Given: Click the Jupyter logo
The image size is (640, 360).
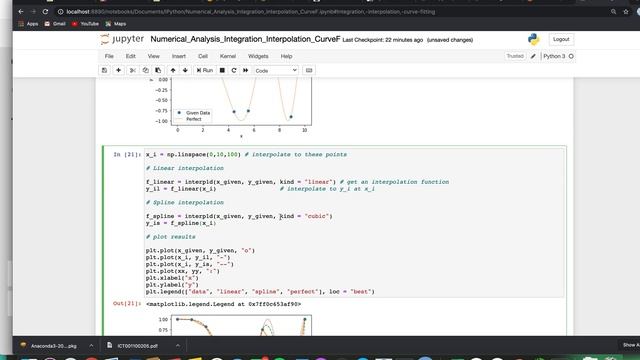Looking at the screenshot, I should [122, 39].
